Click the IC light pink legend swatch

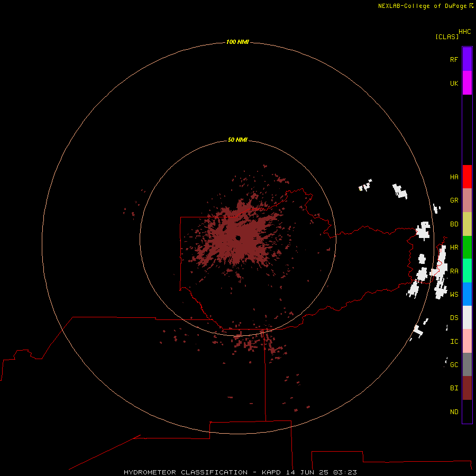467,341
